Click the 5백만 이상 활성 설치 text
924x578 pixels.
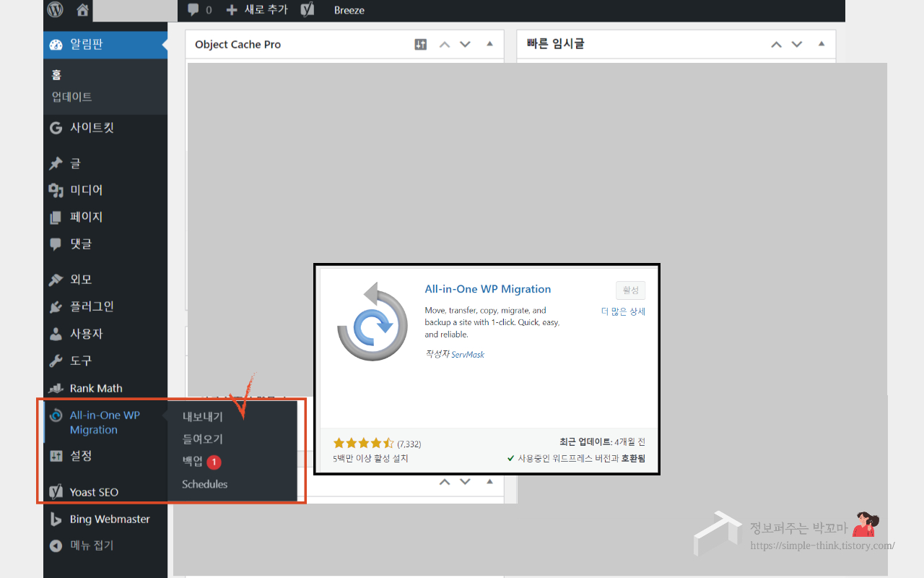pyautogui.click(x=370, y=458)
